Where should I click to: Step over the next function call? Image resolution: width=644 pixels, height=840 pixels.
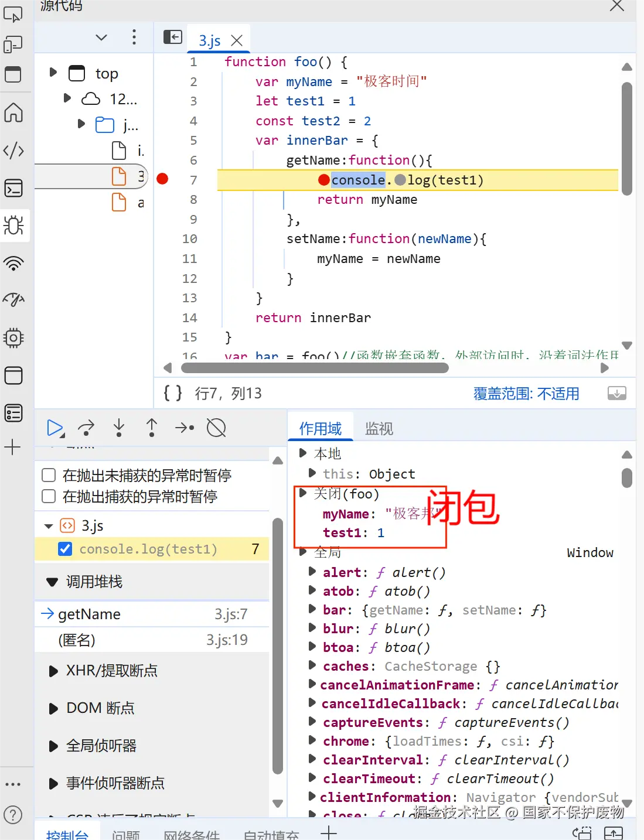click(x=86, y=428)
